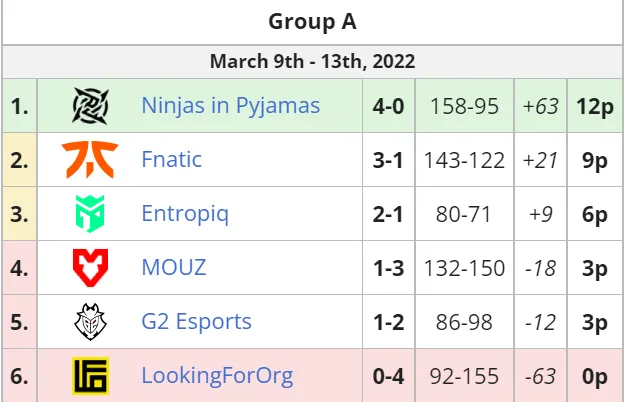Click the green Entropiq logo icon
This screenshot has height=402, width=624.
90,214
